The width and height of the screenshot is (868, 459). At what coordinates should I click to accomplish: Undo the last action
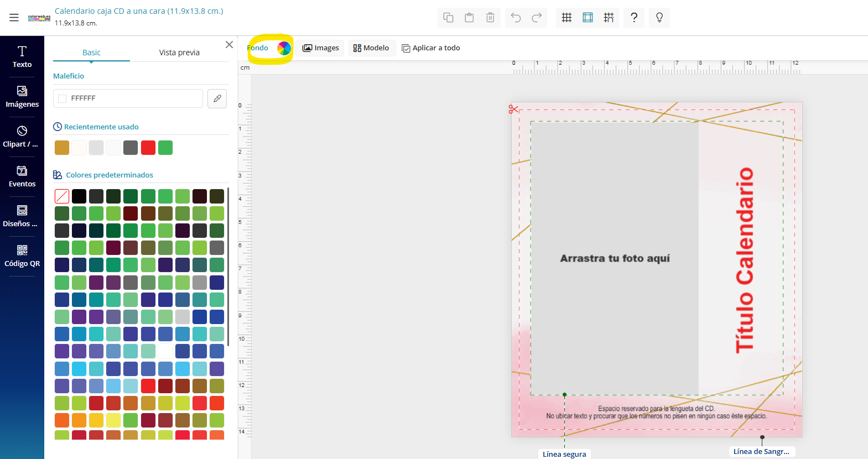516,18
